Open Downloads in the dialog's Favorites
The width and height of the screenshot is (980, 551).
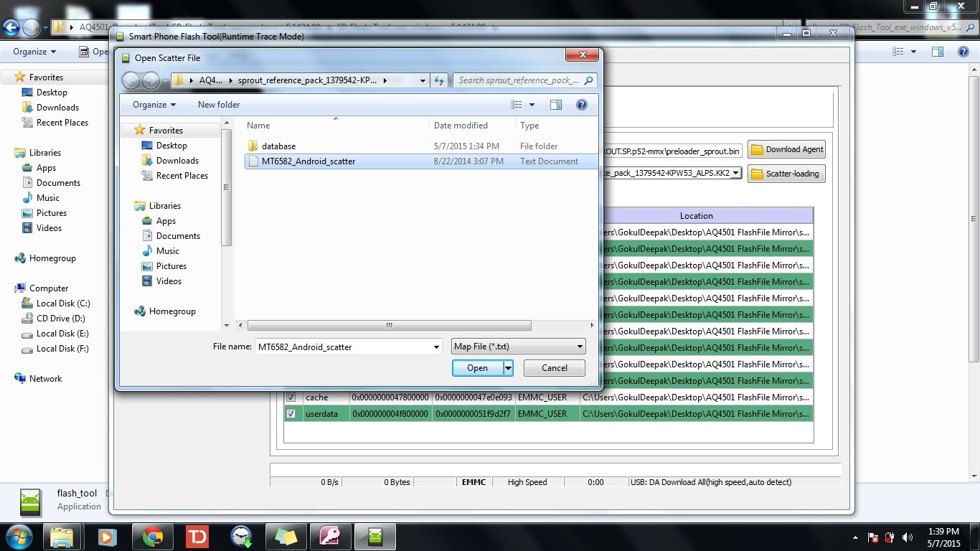(x=177, y=161)
